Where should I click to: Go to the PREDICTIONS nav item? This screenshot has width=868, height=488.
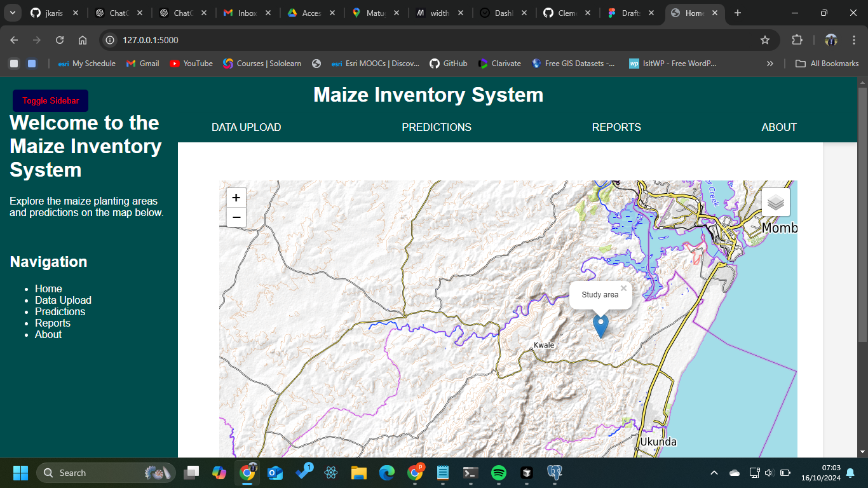pos(437,127)
